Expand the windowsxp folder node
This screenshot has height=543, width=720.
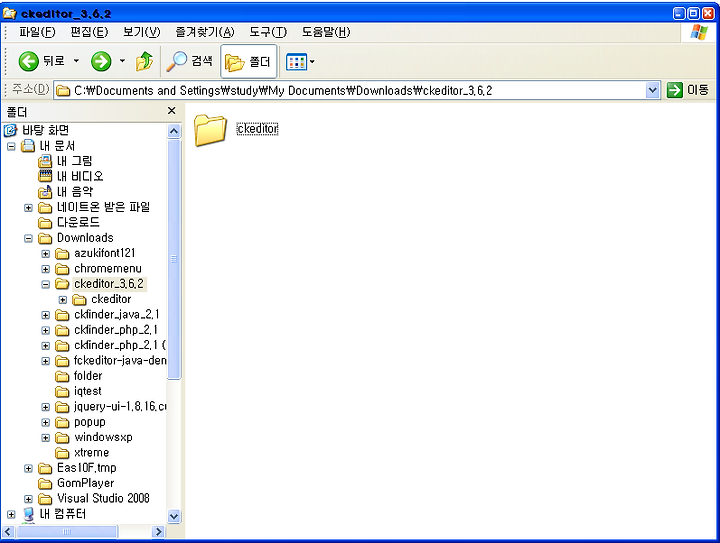point(45,438)
